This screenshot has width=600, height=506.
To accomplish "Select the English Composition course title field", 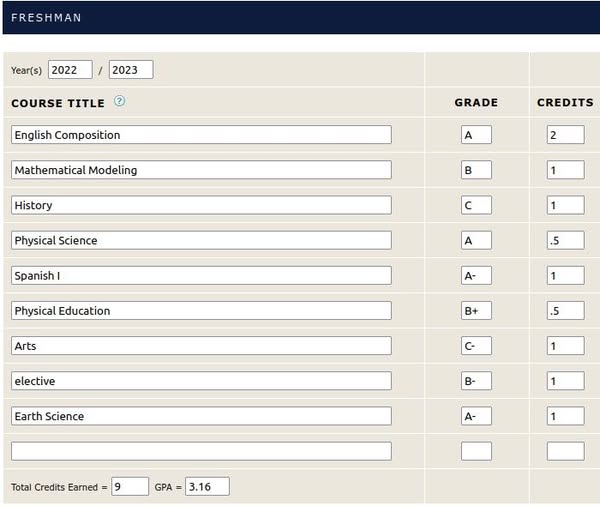I will pyautogui.click(x=201, y=135).
